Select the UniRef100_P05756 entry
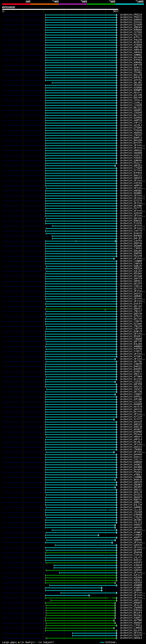Screen dimensions: 146x644 tap(131, 349)
